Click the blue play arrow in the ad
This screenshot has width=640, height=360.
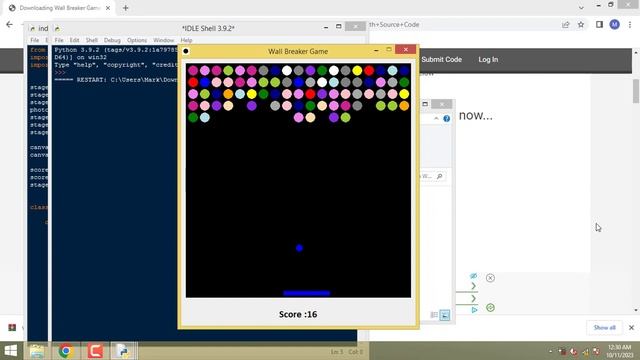[474, 310]
